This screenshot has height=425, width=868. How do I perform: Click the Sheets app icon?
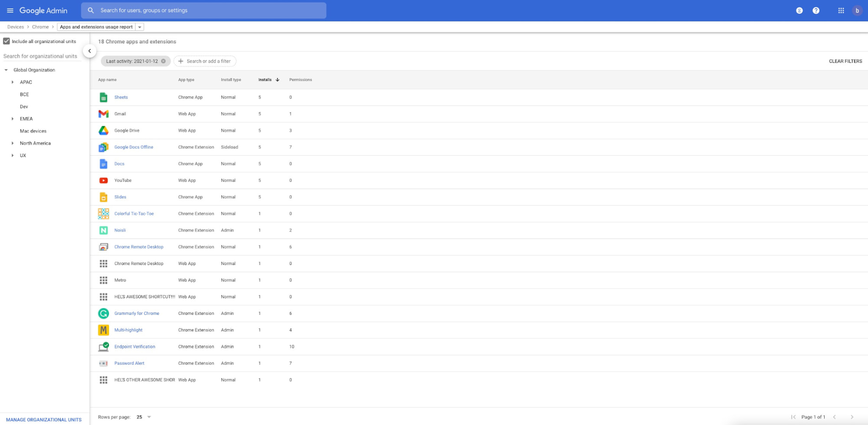tap(103, 97)
